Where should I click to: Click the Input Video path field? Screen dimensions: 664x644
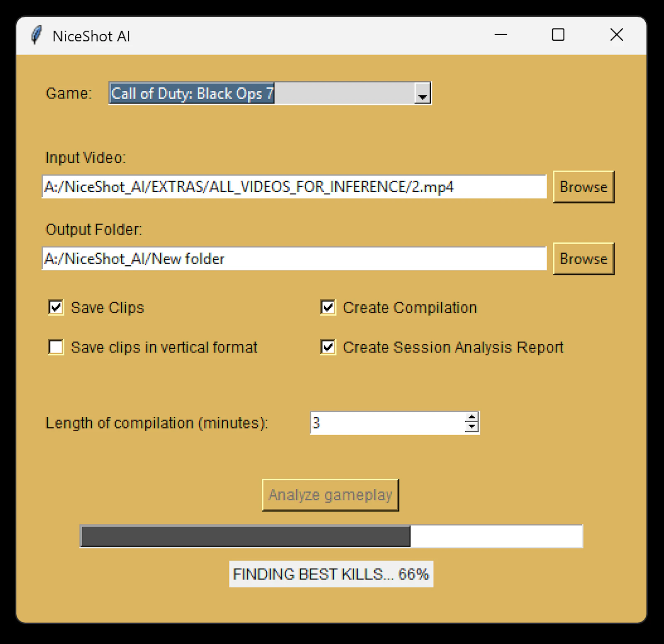(x=294, y=187)
